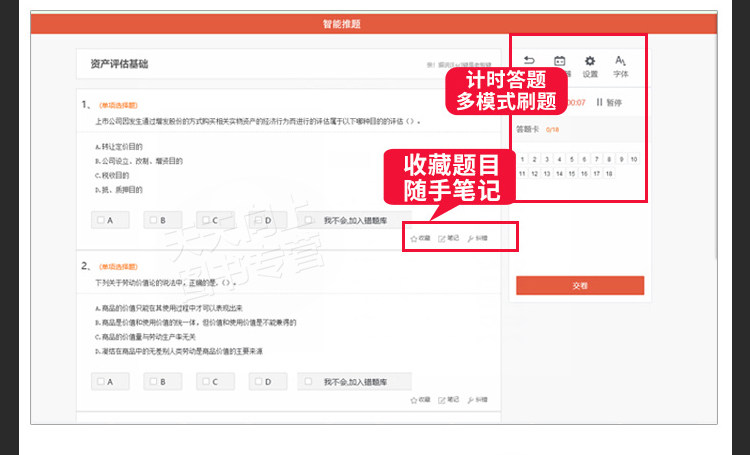Click the 0/18 progress count
This screenshot has height=455, width=750.
pos(552,130)
